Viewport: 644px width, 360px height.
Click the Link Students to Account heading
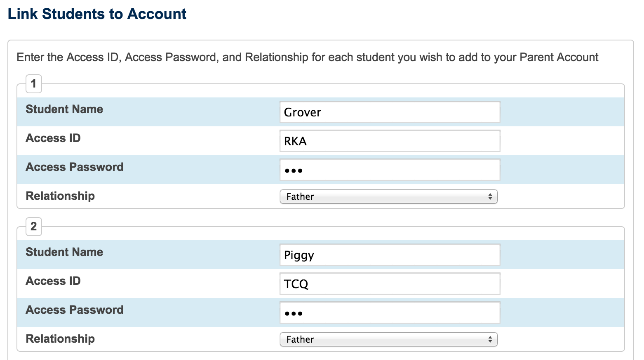click(97, 14)
